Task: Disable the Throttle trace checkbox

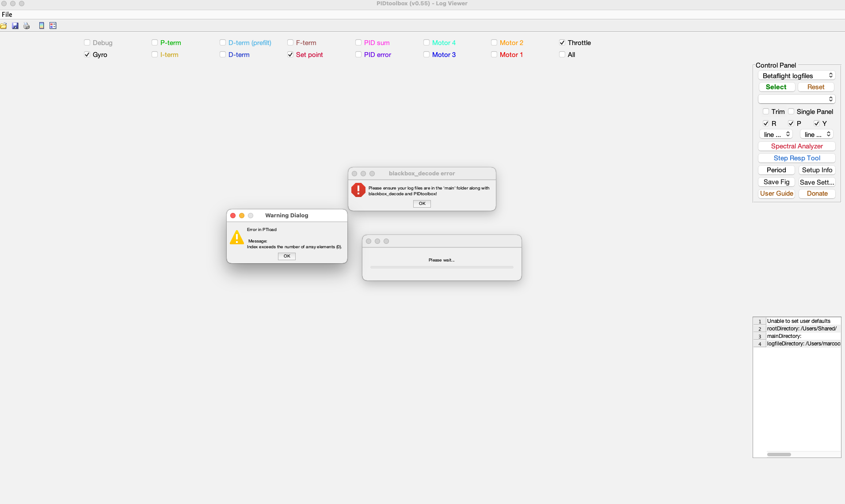Action: click(x=561, y=42)
